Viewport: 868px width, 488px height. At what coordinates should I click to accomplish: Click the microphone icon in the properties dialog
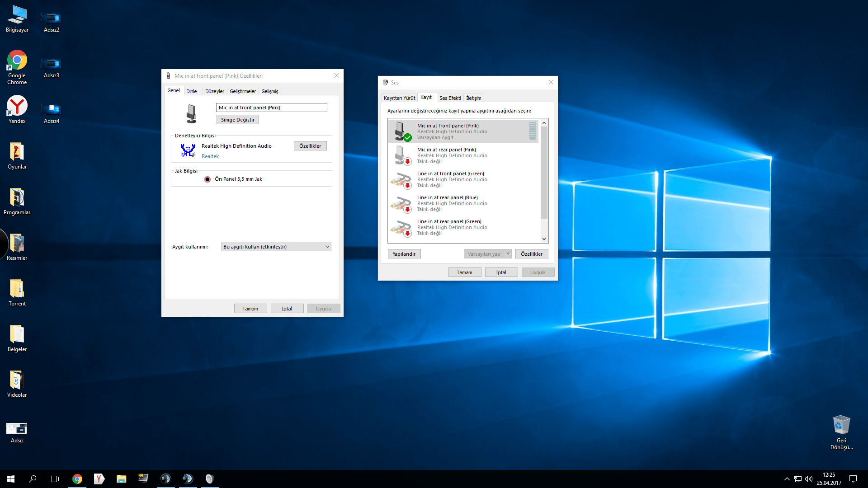[191, 114]
